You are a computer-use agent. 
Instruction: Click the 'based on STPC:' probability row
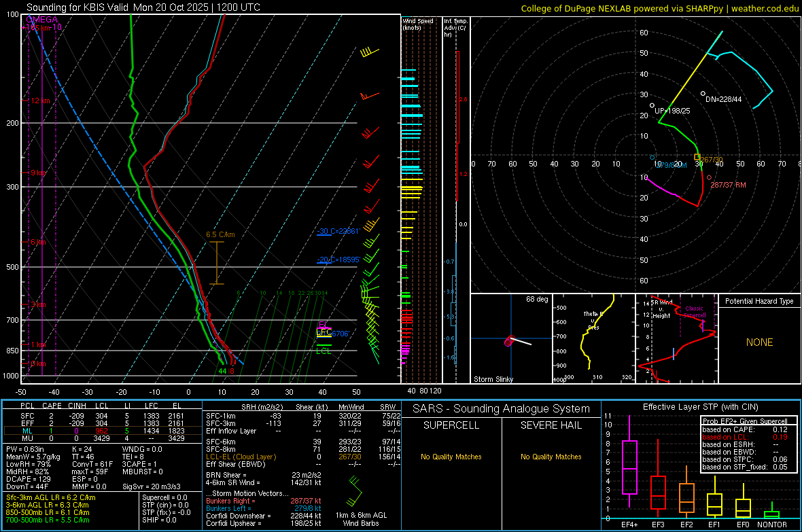point(745,459)
